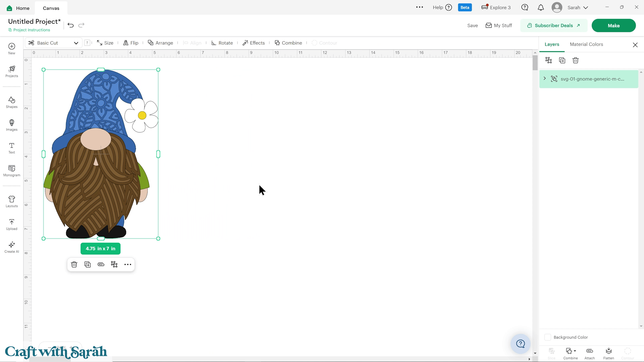This screenshot has height=362, width=644.
Task: Open the Create AI tool
Action: click(12, 247)
